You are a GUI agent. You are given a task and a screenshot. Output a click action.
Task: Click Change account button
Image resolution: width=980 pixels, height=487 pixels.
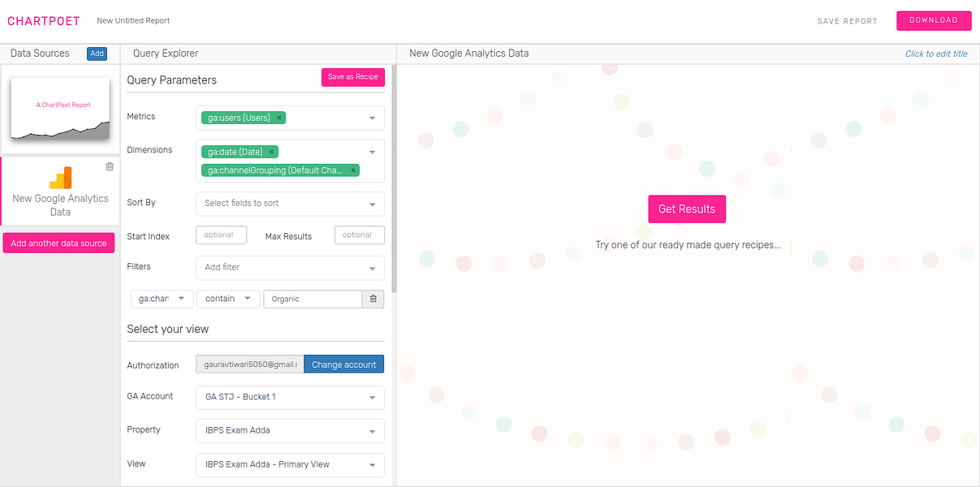[x=344, y=364]
